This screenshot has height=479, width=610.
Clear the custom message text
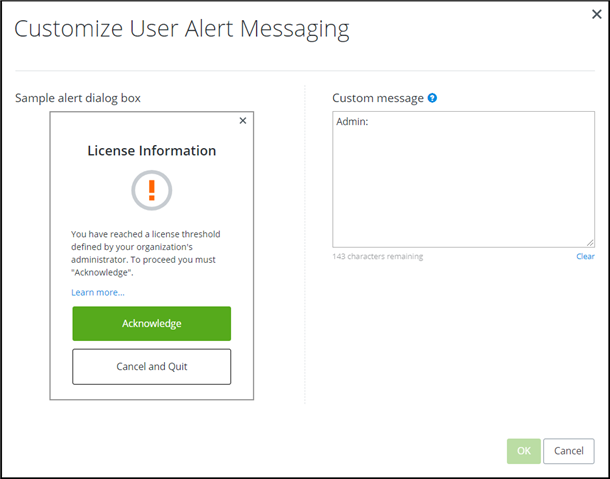[585, 257]
